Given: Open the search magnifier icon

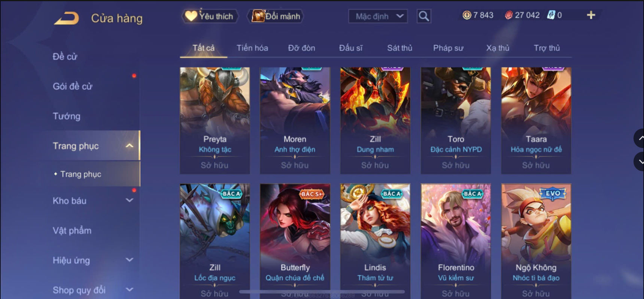Looking at the screenshot, I should click(424, 16).
